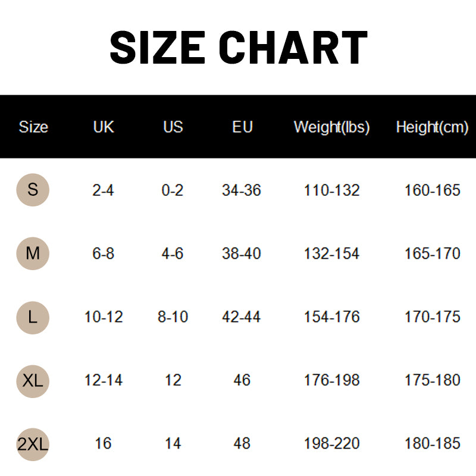The height and width of the screenshot is (476, 476).
Task: Click the EU 48 cell
Action: click(242, 443)
